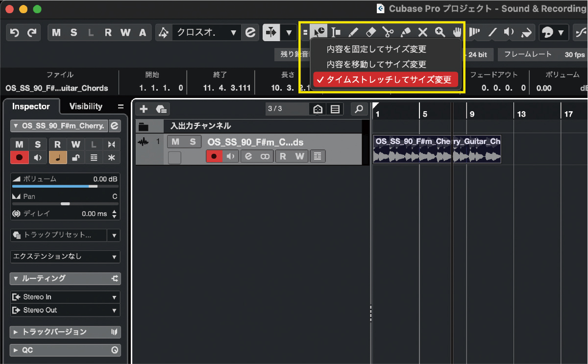Select the Line tool
The width and height of the screenshot is (588, 364).
(492, 32)
